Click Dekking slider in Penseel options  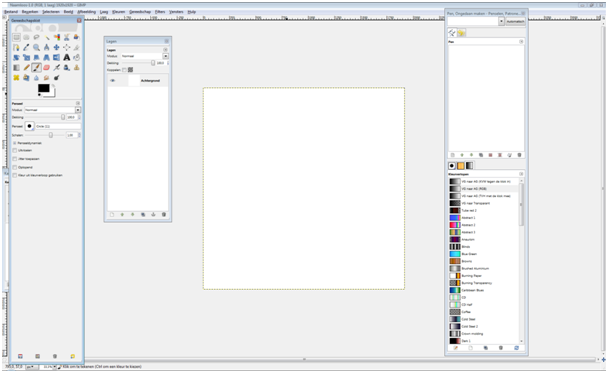pyautogui.click(x=46, y=117)
